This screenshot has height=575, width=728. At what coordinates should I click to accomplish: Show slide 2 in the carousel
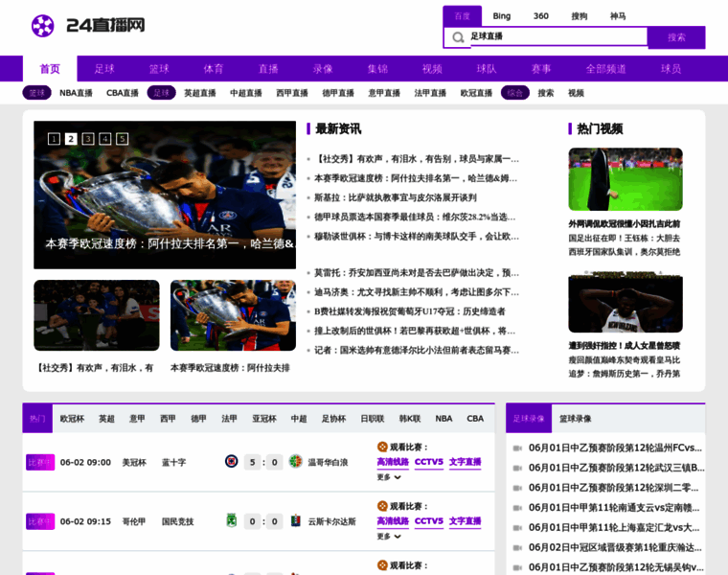click(x=71, y=138)
